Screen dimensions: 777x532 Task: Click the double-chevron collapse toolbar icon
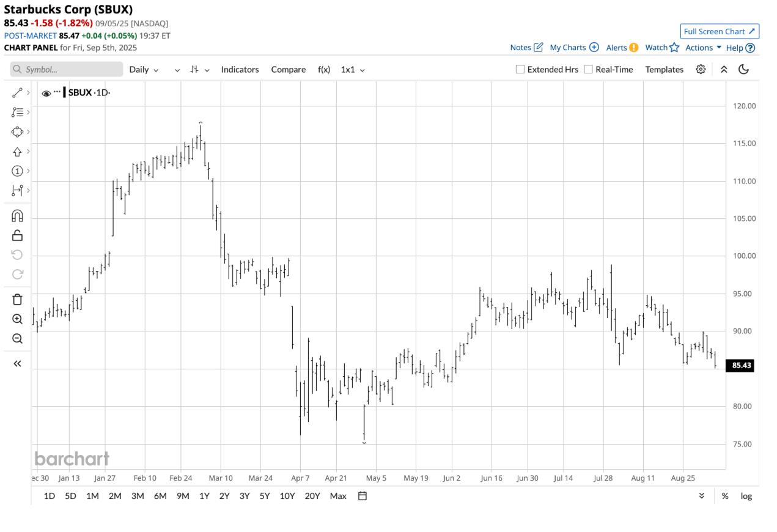(724, 69)
